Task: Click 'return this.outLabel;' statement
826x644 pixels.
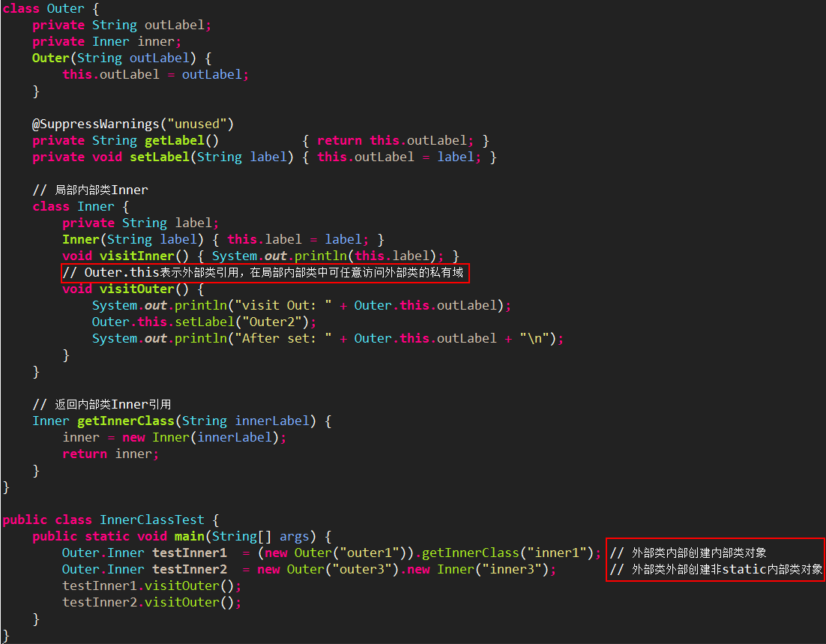Action: (x=395, y=140)
